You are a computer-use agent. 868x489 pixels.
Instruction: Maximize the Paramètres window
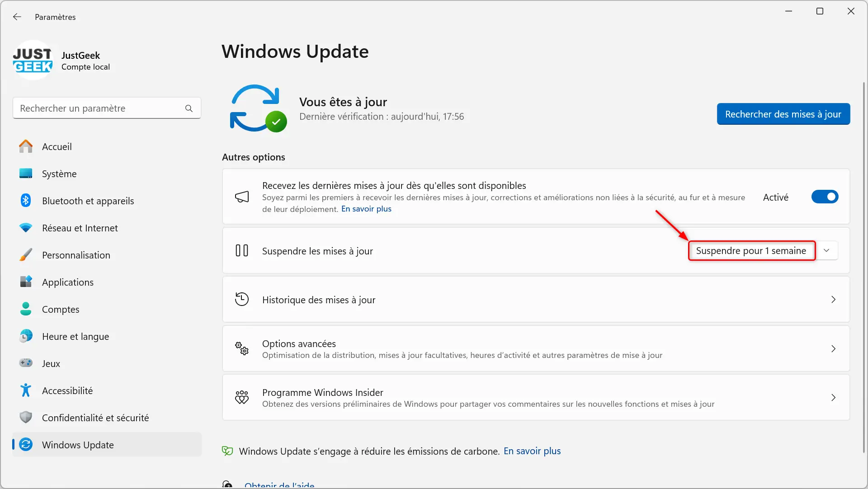(x=820, y=11)
